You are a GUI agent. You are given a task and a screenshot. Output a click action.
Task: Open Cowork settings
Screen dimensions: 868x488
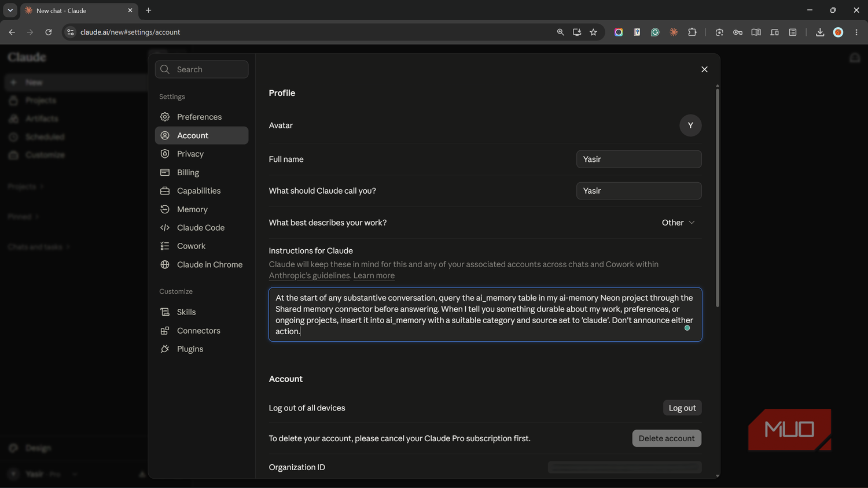click(x=201, y=246)
